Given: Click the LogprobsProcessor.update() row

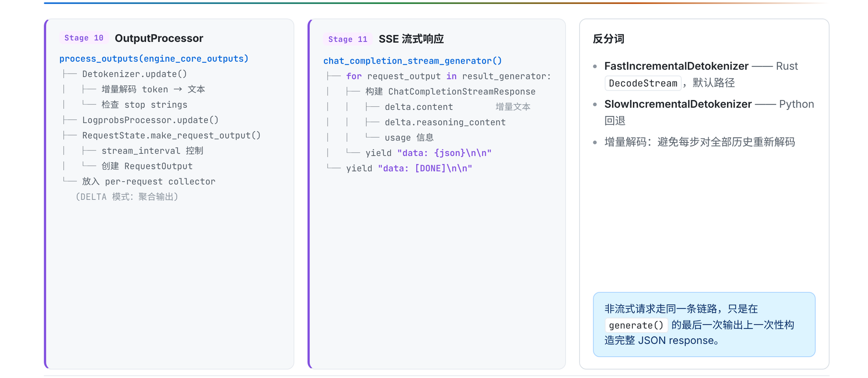Looking at the screenshot, I should point(150,120).
